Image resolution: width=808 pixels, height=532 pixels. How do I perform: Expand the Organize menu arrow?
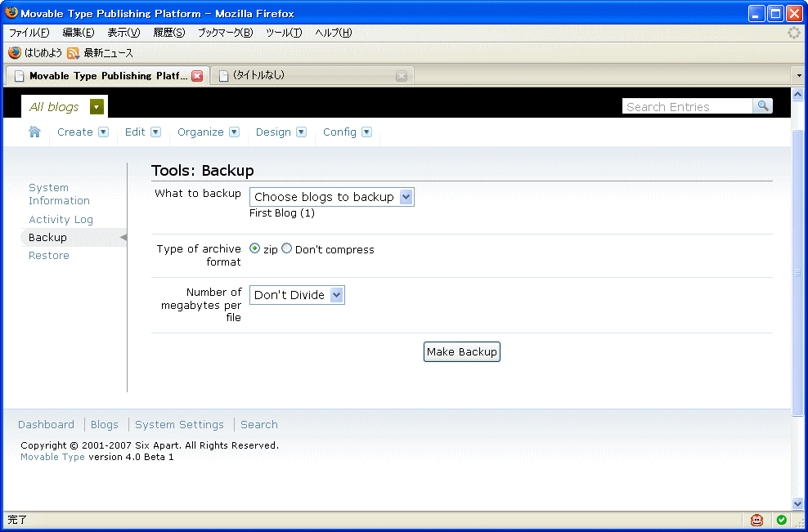pyautogui.click(x=234, y=132)
